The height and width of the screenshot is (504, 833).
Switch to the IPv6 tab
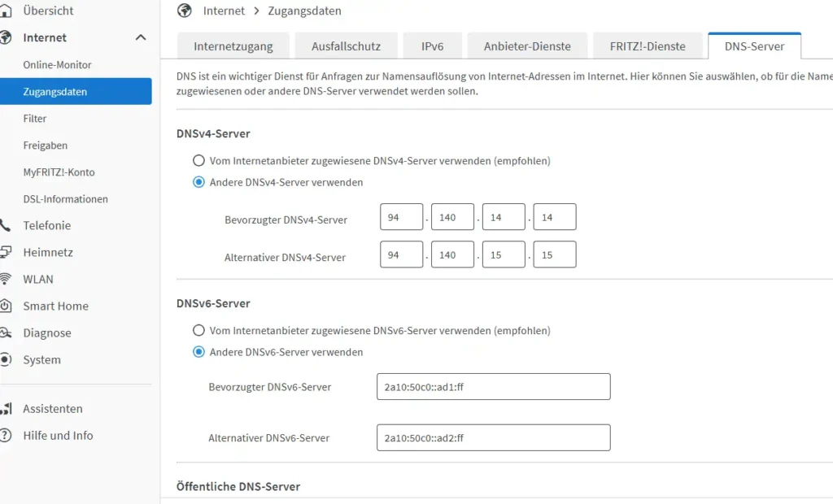coord(433,46)
